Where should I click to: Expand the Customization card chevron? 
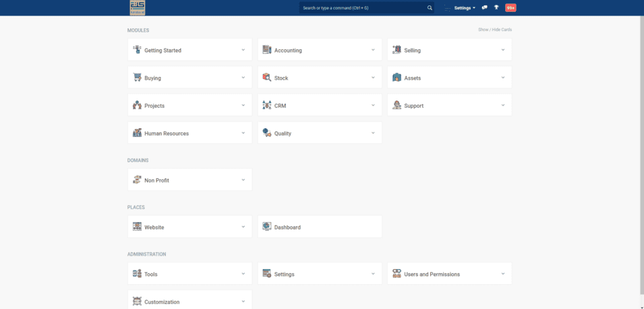[x=243, y=301]
